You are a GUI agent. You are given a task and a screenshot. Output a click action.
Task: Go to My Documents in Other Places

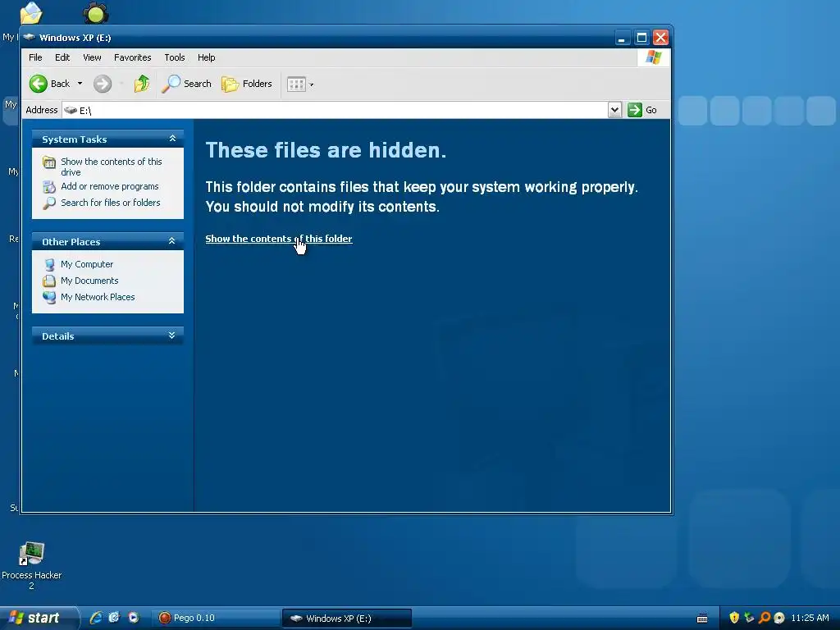[x=89, y=281]
